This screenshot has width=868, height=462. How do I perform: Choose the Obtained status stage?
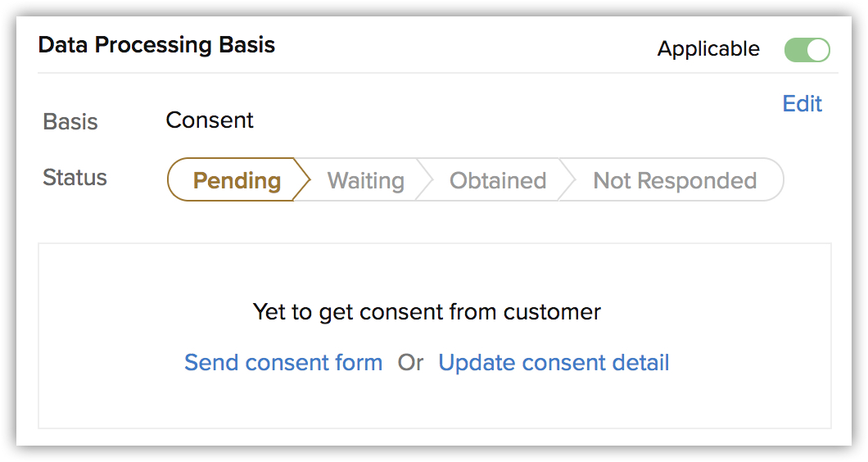[498, 180]
